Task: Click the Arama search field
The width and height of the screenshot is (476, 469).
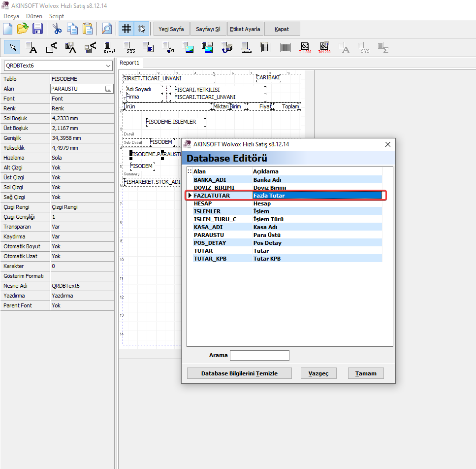Action: (x=259, y=355)
